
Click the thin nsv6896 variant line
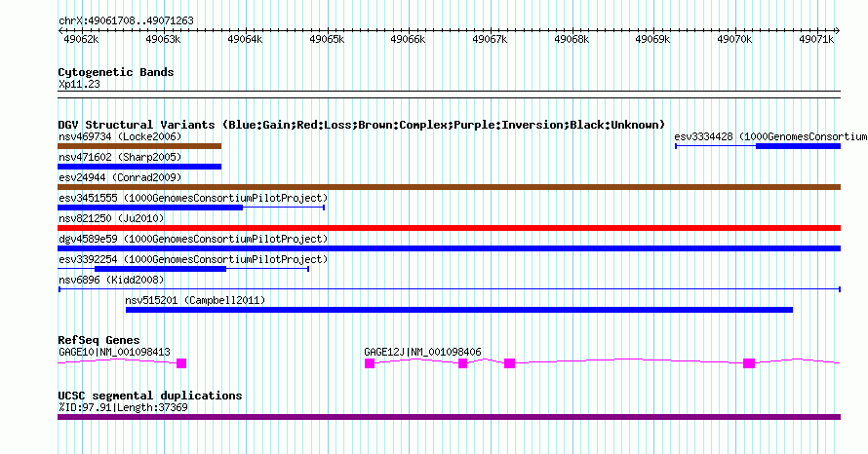(x=450, y=289)
